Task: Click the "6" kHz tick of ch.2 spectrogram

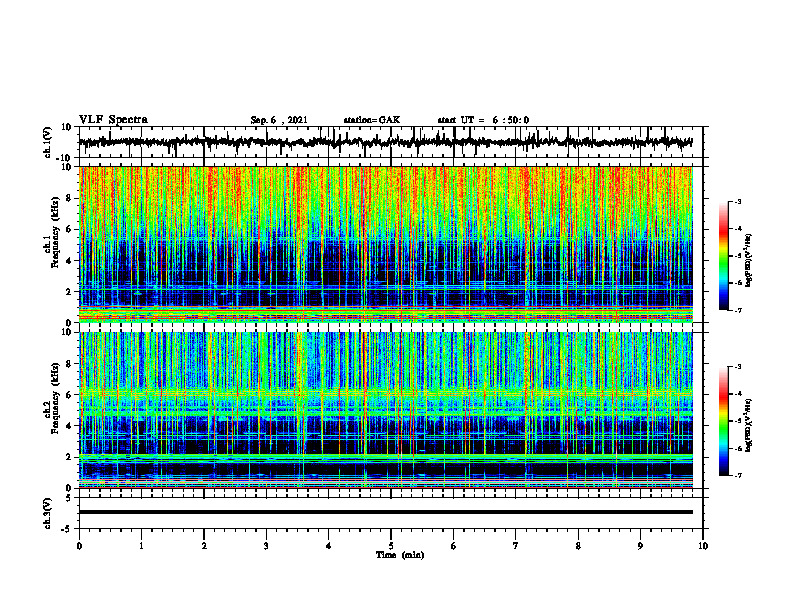Action: (x=70, y=395)
